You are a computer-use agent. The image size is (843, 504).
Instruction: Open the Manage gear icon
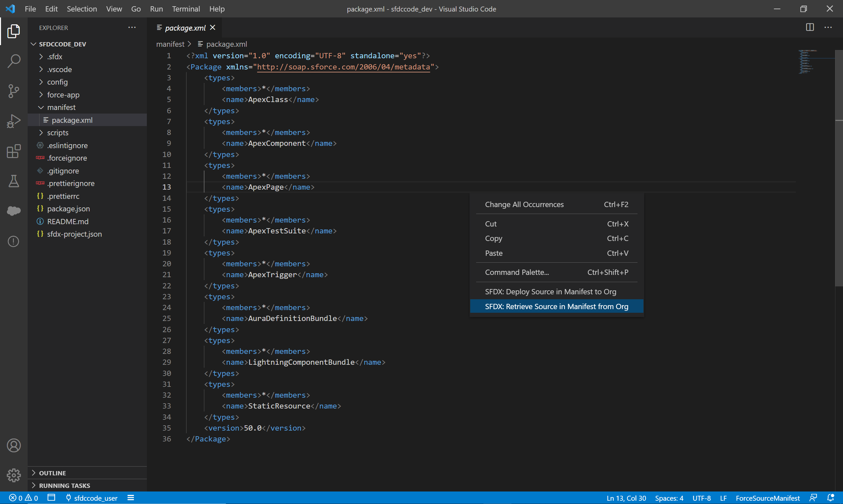pos(14,475)
